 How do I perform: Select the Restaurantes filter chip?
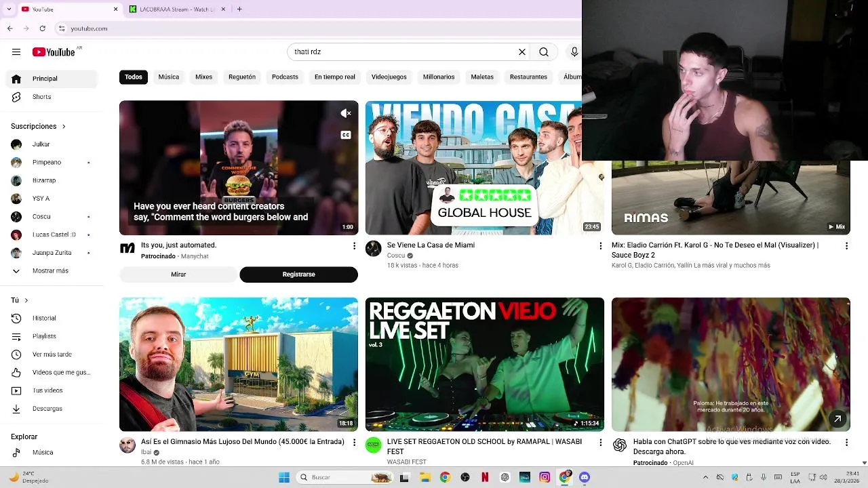[528, 77]
